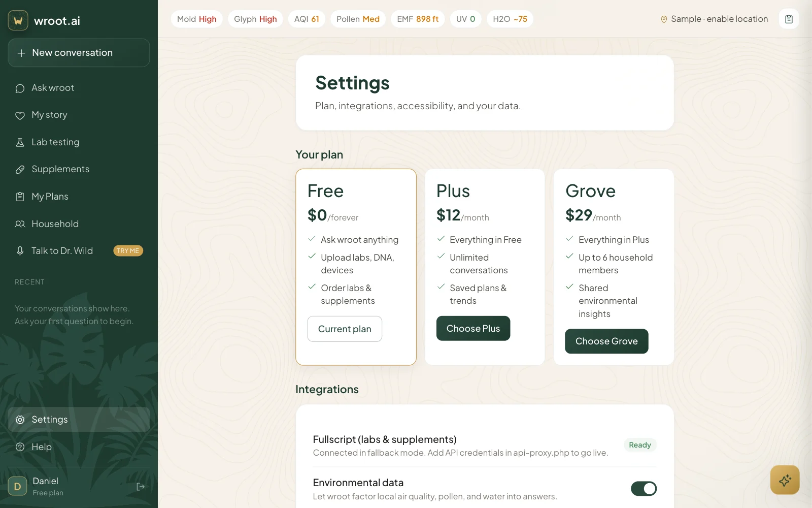Image resolution: width=812 pixels, height=508 pixels.
Task: Click the UV 0 chip
Action: [x=465, y=19]
